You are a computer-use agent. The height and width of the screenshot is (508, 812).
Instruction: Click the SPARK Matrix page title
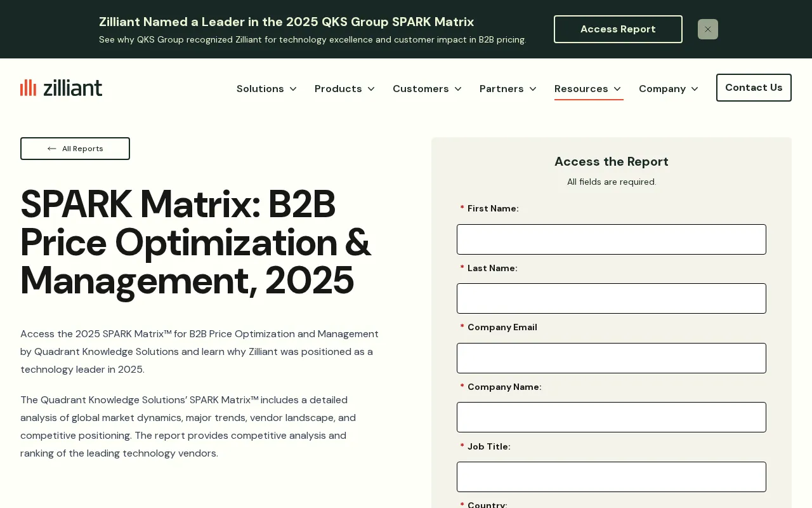[x=195, y=242]
